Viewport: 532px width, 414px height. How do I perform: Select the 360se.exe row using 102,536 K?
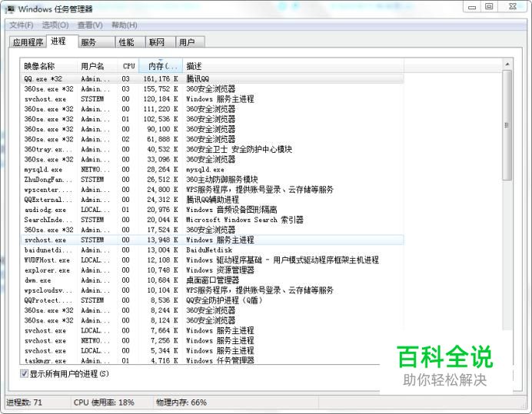point(212,119)
